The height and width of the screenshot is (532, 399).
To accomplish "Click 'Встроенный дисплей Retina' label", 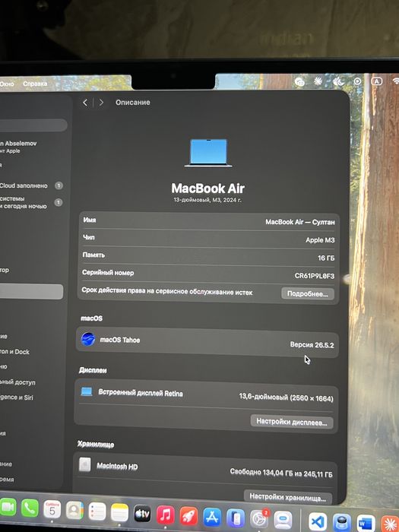I will (141, 393).
